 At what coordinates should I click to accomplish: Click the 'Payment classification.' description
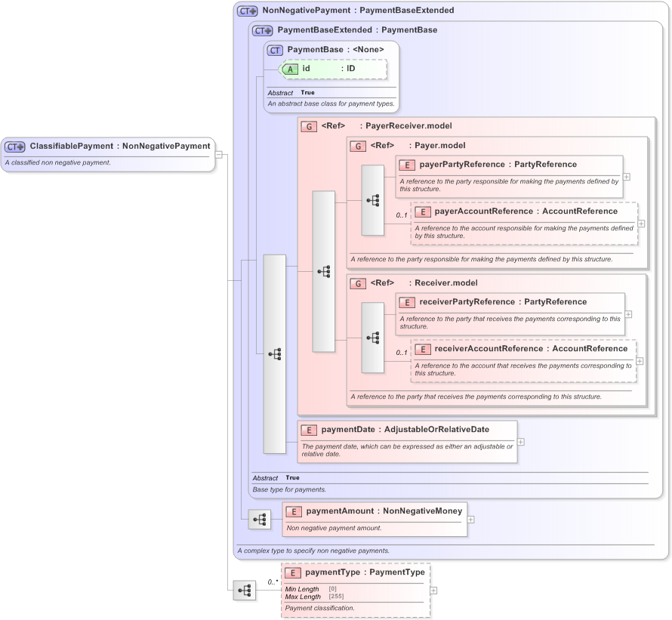tap(319, 609)
